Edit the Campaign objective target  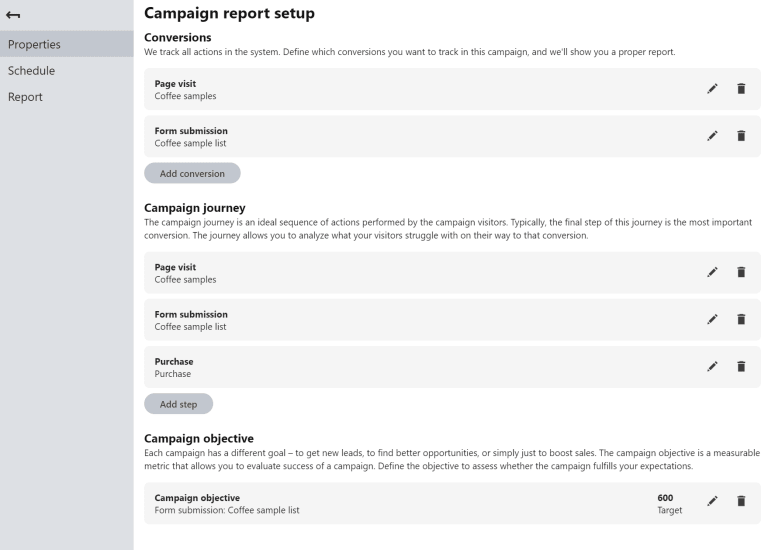712,502
